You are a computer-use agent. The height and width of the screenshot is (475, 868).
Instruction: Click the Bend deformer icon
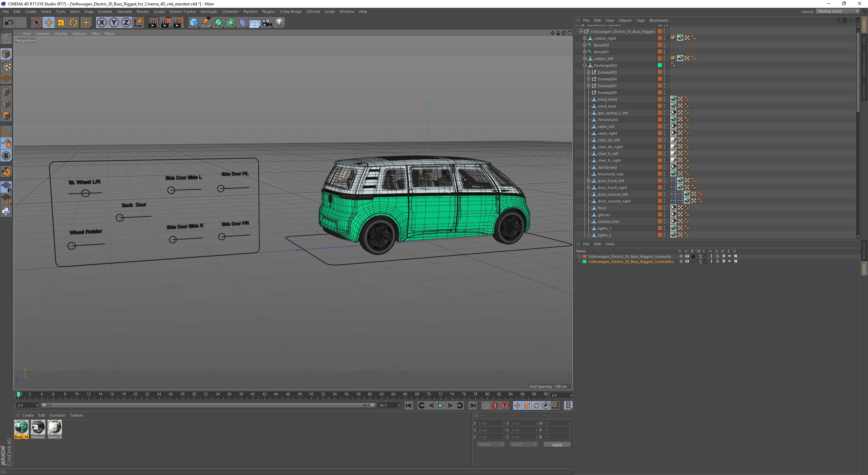click(243, 22)
